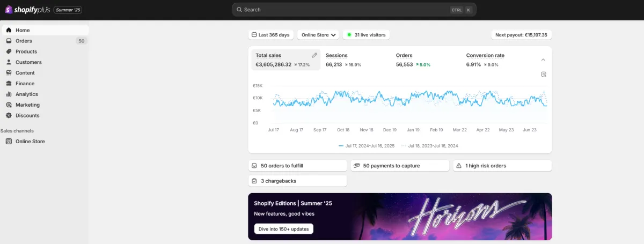The height and width of the screenshot is (244, 644).
Task: Select the Conversion rate metric
Action: (496, 60)
